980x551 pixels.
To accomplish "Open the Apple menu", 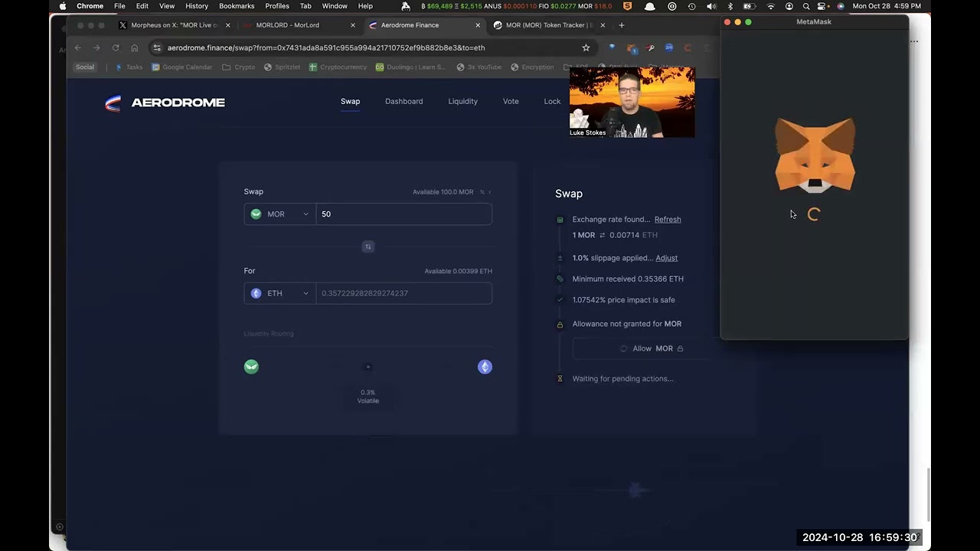I will [x=63, y=6].
